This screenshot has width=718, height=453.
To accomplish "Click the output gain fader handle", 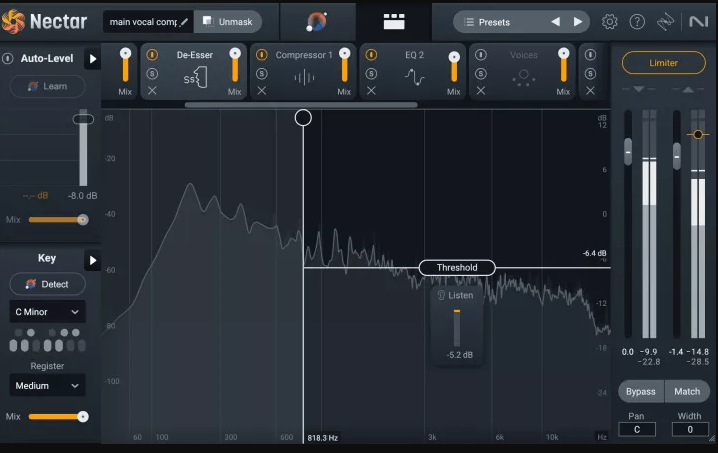I will (676, 156).
